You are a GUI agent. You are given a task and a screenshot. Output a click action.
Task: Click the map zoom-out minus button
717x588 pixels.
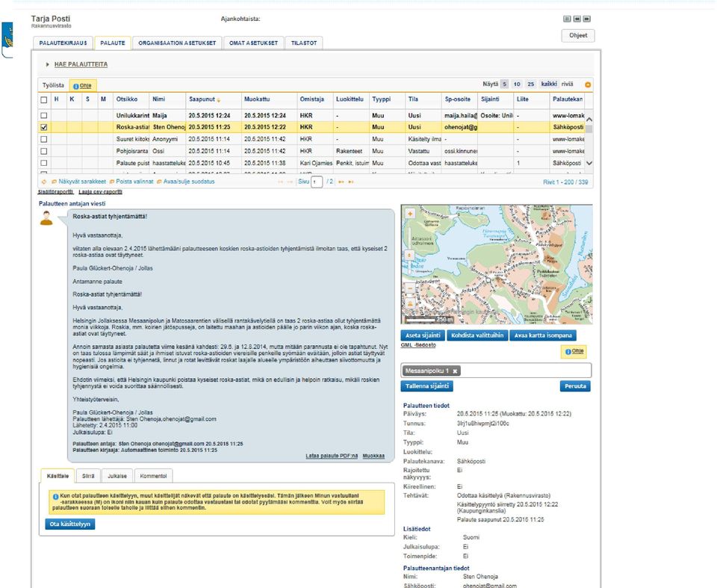click(410, 288)
